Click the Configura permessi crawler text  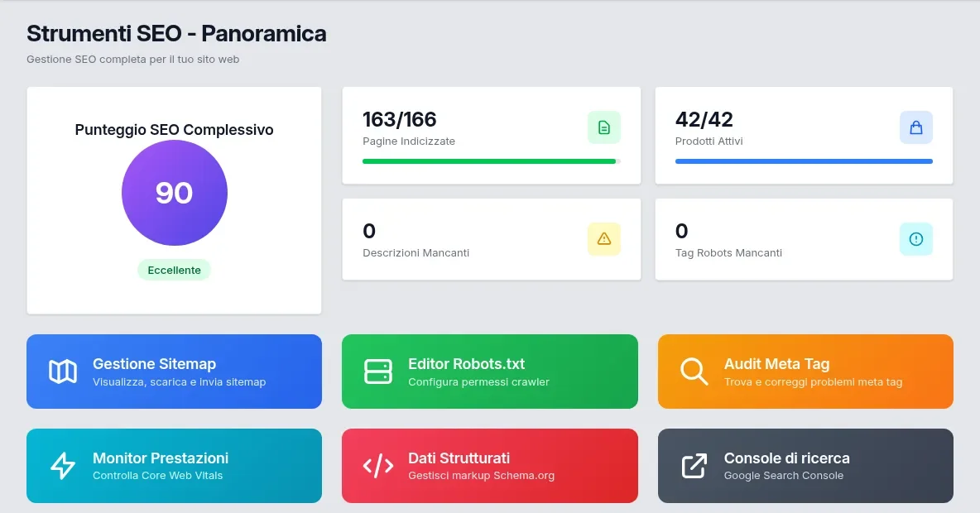tap(478, 381)
